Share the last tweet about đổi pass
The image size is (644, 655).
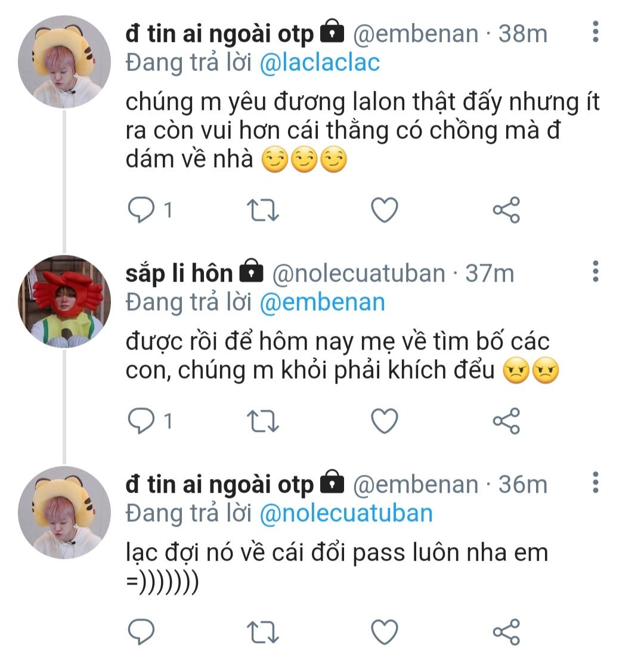[x=506, y=632]
